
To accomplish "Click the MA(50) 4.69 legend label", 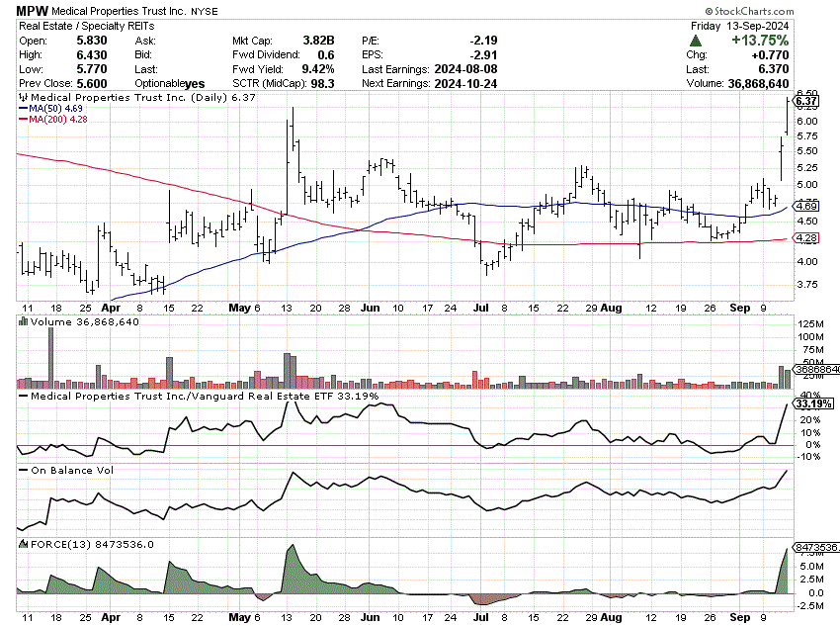I will pos(55,108).
